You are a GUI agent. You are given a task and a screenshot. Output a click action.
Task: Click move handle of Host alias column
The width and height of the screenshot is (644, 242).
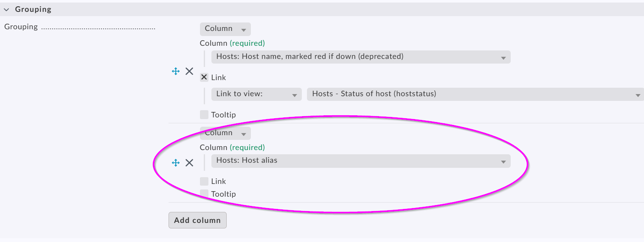click(176, 163)
